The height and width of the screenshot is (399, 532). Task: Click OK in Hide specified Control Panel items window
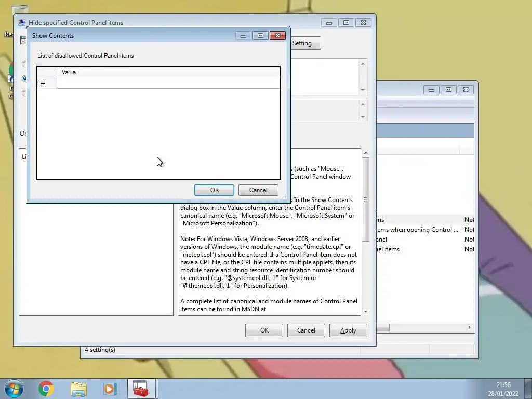pyautogui.click(x=264, y=330)
